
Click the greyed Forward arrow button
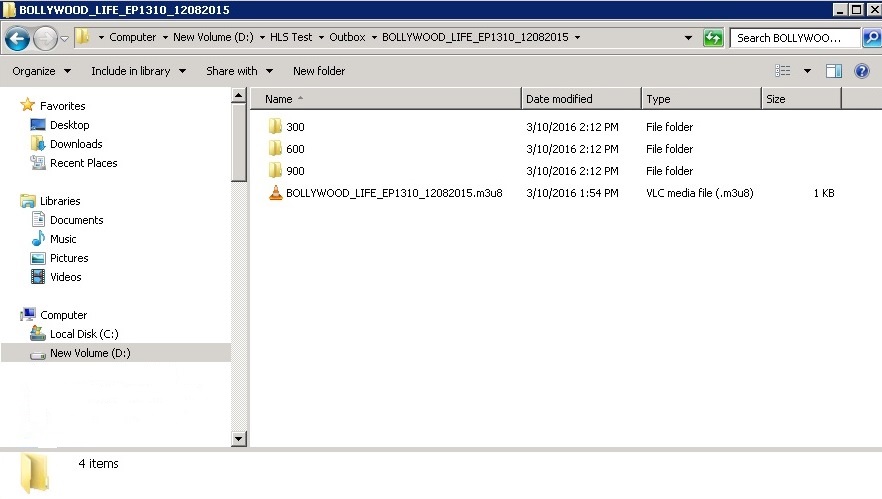click(45, 38)
